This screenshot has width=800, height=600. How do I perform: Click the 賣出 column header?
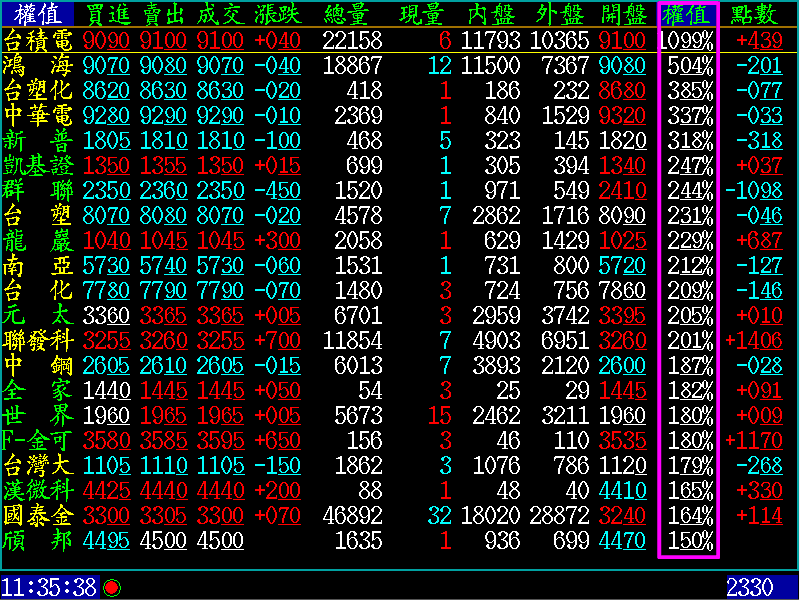coord(163,14)
